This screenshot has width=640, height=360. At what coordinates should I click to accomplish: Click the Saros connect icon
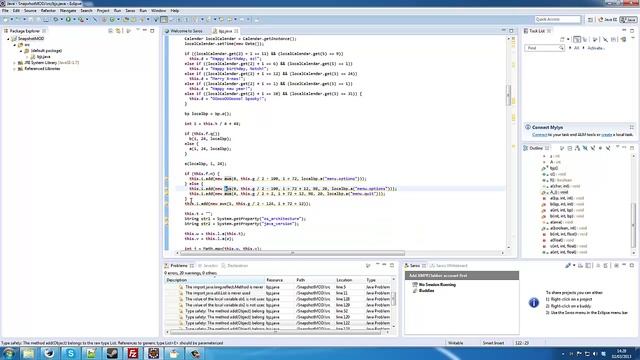pyautogui.click(x=568, y=266)
